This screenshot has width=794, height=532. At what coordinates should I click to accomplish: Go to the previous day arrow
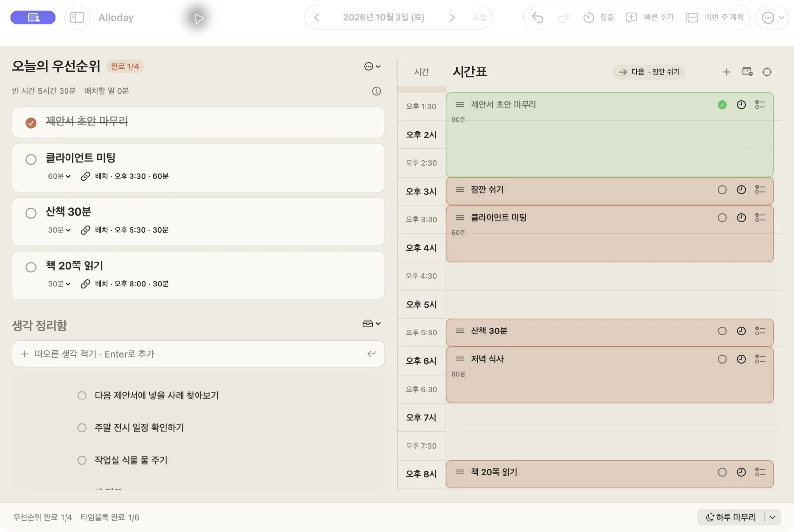[x=317, y=18]
